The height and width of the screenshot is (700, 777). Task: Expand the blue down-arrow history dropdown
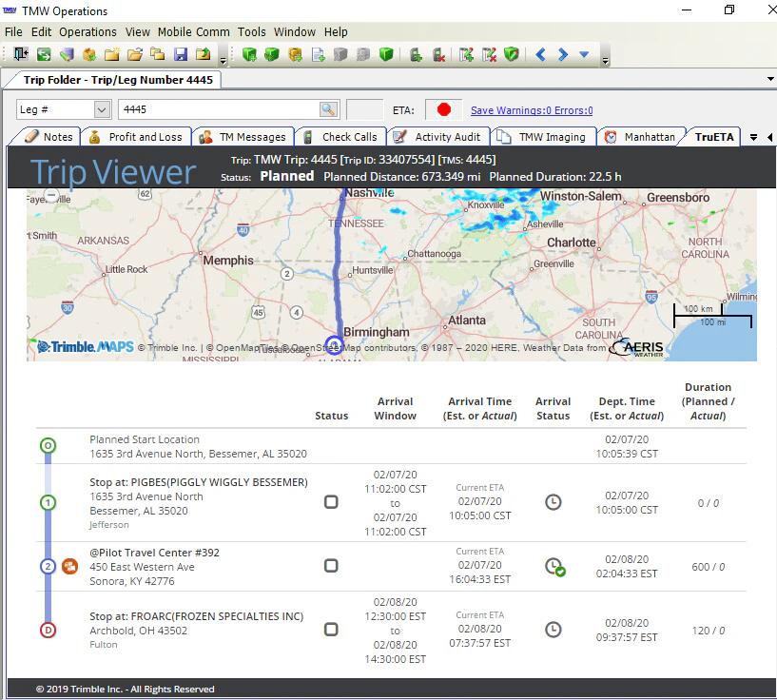click(x=584, y=54)
